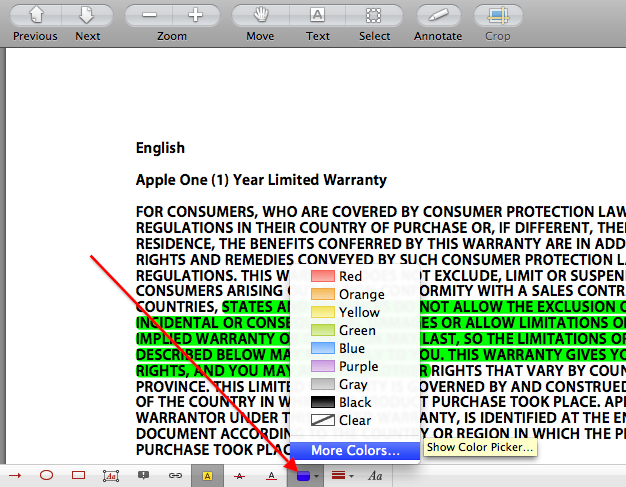This screenshot has width=626, height=487.
Task: Pick the arrow annotation tool
Action: tap(15, 475)
